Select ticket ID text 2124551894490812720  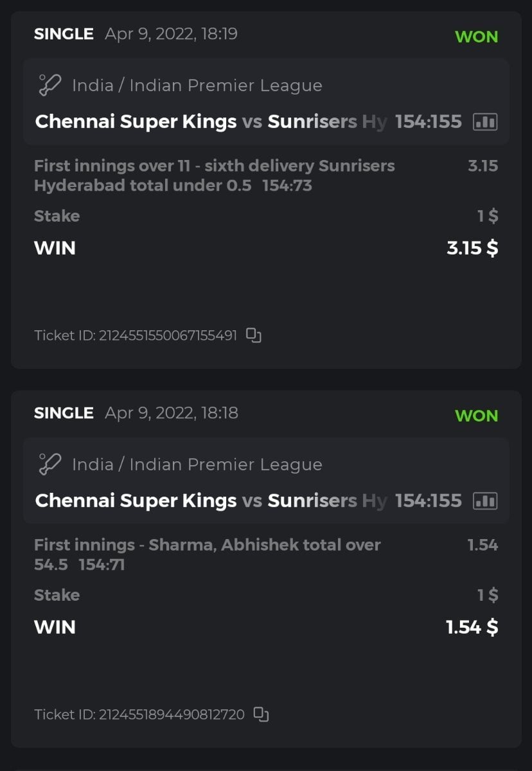click(171, 714)
